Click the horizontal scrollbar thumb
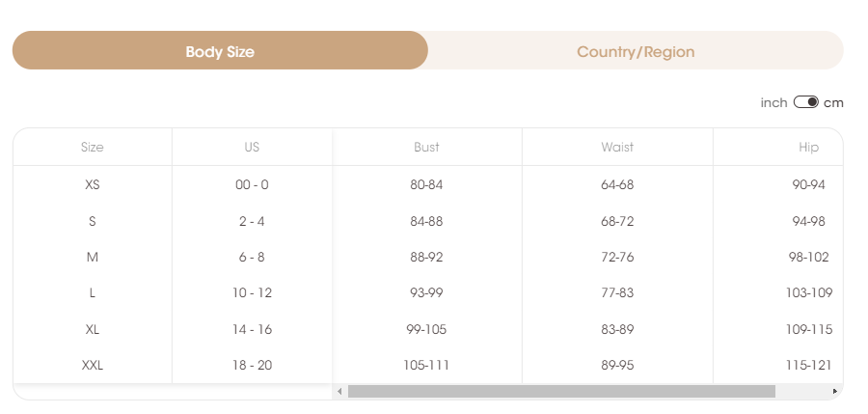This screenshot has height=414, width=868. (561, 391)
